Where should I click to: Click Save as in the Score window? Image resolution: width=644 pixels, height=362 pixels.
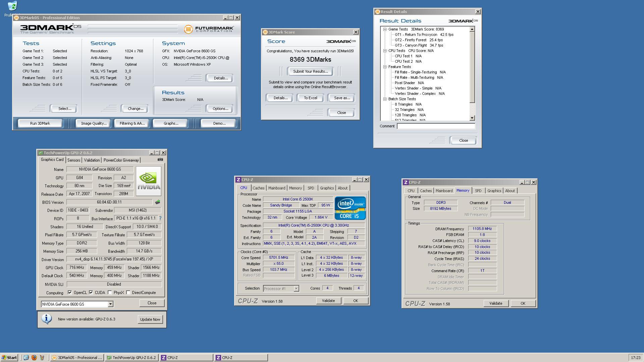coord(342,98)
